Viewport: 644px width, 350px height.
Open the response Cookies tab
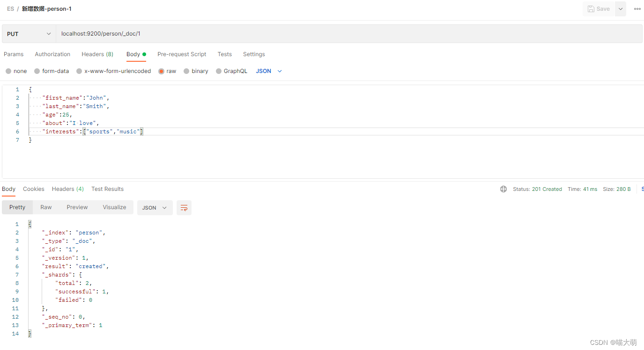pos(34,189)
